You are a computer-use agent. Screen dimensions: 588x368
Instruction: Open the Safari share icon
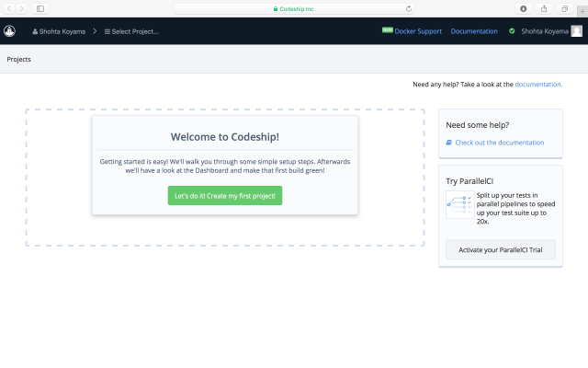544,8
